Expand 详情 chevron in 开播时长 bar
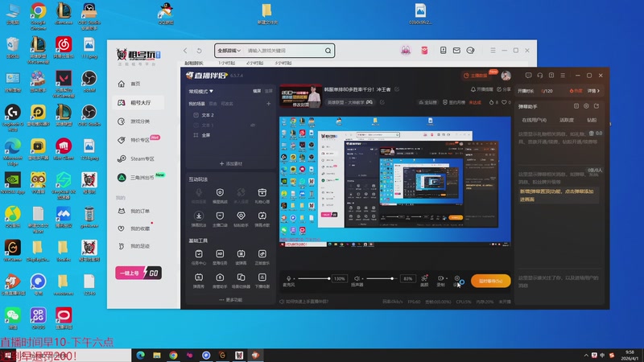Screen dimensions: 644x362 593,91
